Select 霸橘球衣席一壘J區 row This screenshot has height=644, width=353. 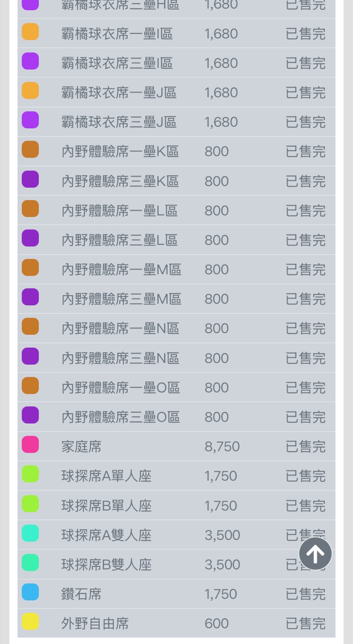119,93
